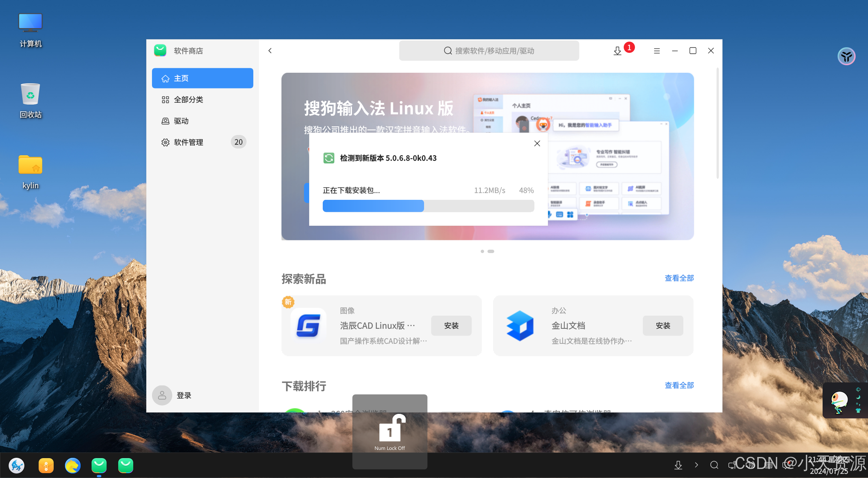868x478 pixels.
Task: Expand hidden tray icons chevron
Action: click(x=696, y=465)
